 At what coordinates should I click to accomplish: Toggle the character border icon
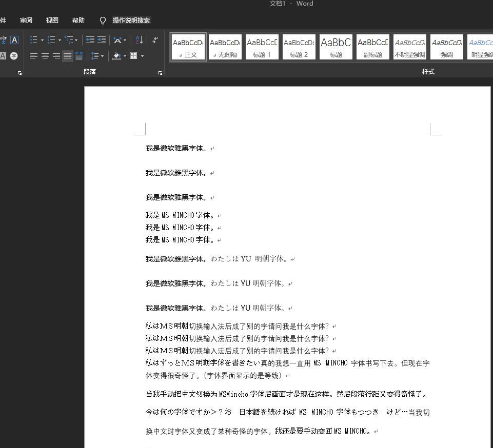pos(14,40)
